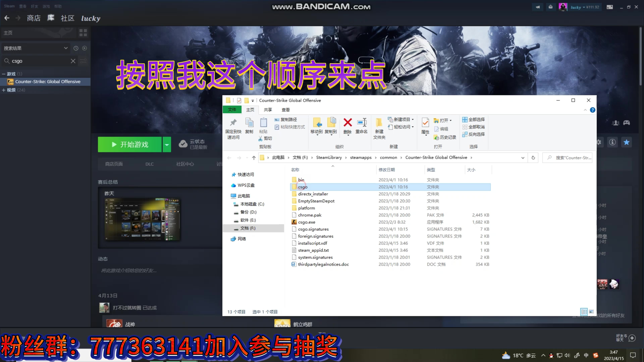Switch to the 查看 ribbon tab

(285, 110)
